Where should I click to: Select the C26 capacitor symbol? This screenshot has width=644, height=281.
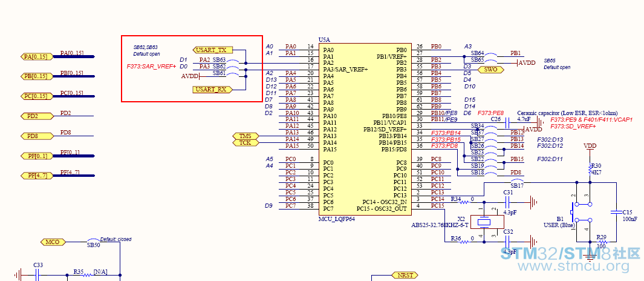(507, 122)
